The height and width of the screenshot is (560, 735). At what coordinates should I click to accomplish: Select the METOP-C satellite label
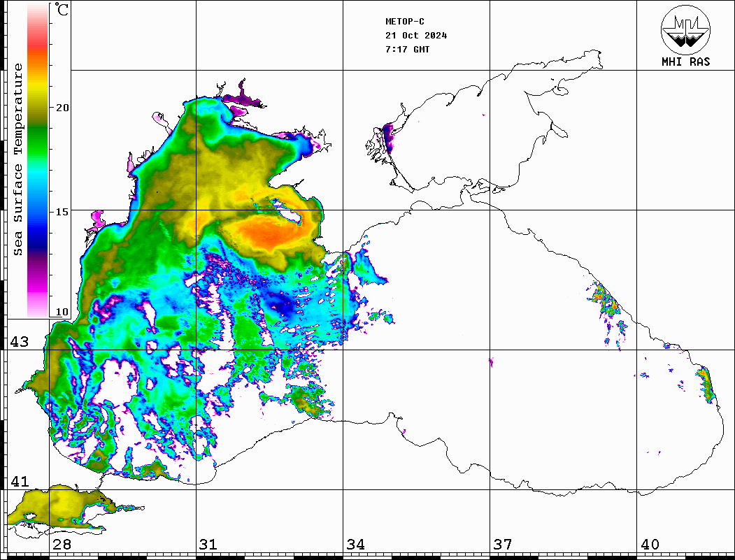(x=405, y=22)
